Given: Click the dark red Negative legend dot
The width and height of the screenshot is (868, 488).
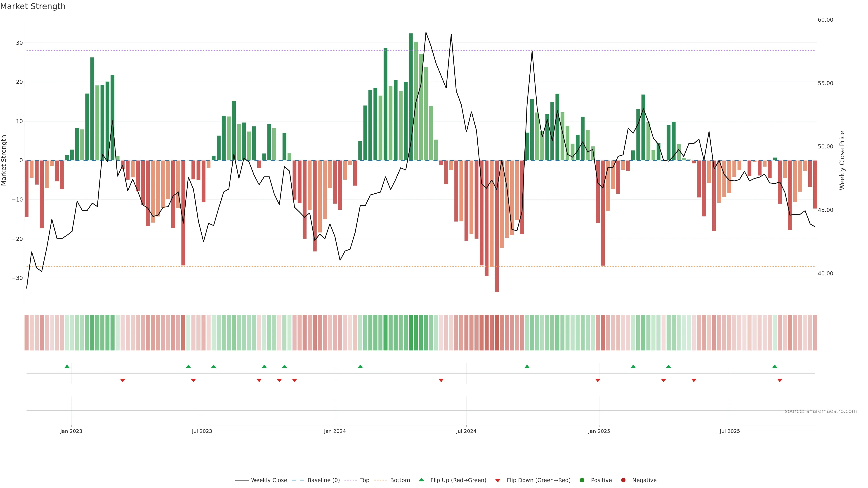Looking at the screenshot, I should (x=623, y=480).
